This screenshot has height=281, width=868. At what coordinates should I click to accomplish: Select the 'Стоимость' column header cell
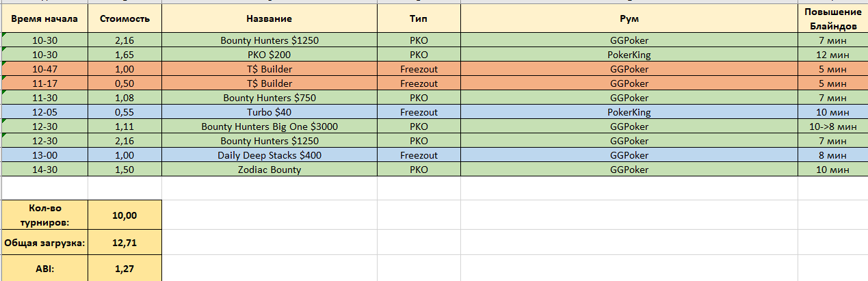(125, 18)
